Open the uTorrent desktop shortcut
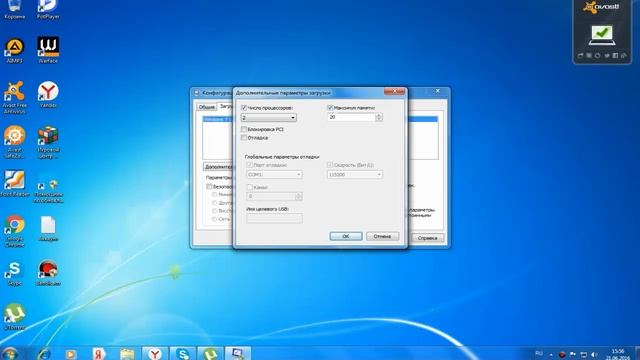Viewport: 640px width, 360px height. tap(15, 317)
